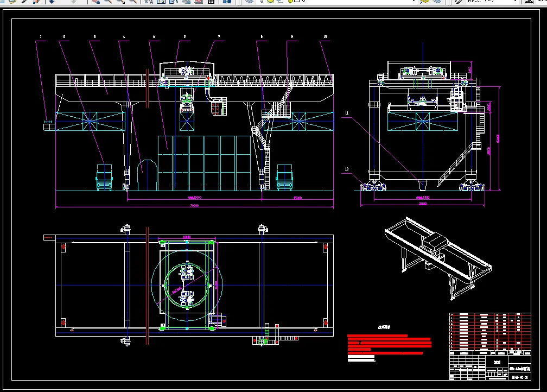Screen dimensions: 547x392
Task: Select the isometric gantry crane view
Action: (438, 258)
